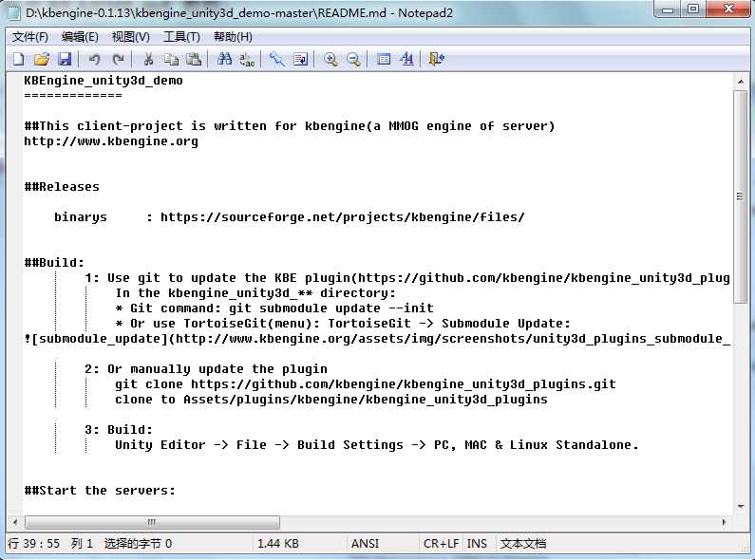This screenshot has height=560, width=755.
Task: Click the CR+LF line ending status field
Action: [x=441, y=544]
